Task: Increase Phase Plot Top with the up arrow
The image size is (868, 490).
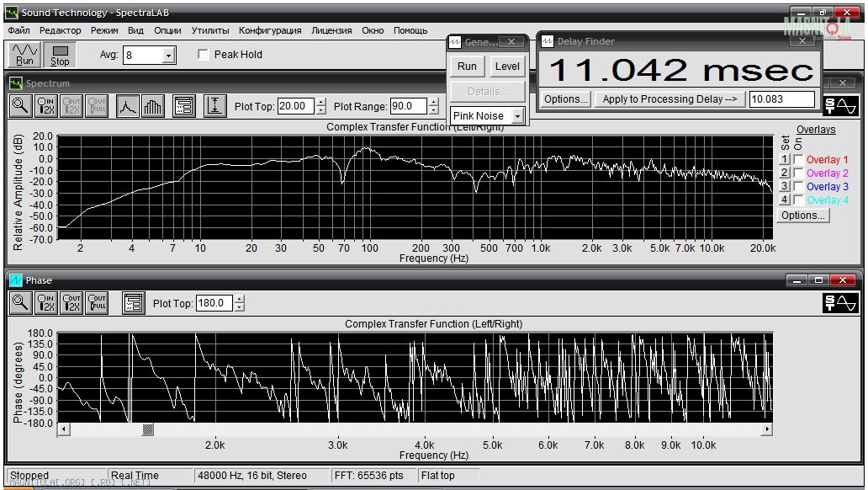Action: click(x=239, y=299)
